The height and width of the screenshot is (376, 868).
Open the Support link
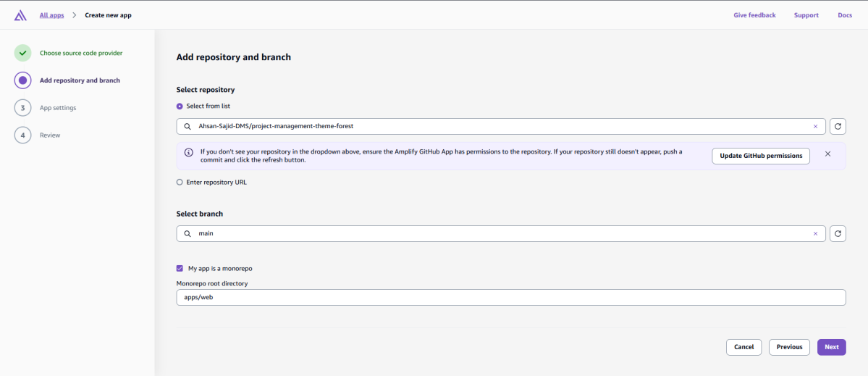point(806,15)
